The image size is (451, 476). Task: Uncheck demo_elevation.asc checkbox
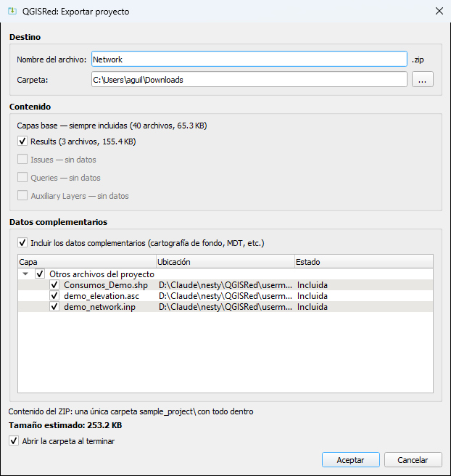coord(54,296)
